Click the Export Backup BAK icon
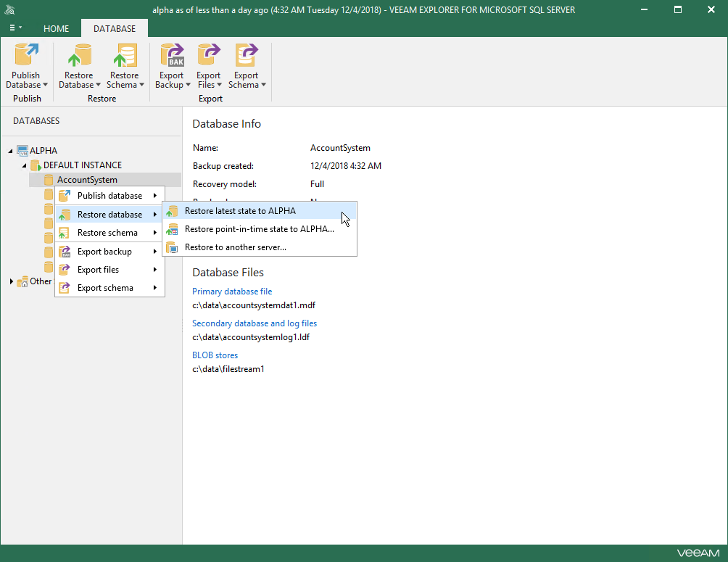The image size is (728, 562). click(x=173, y=55)
